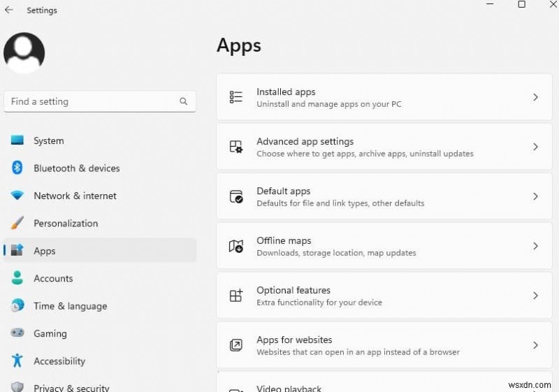Open the System settings category

48,141
